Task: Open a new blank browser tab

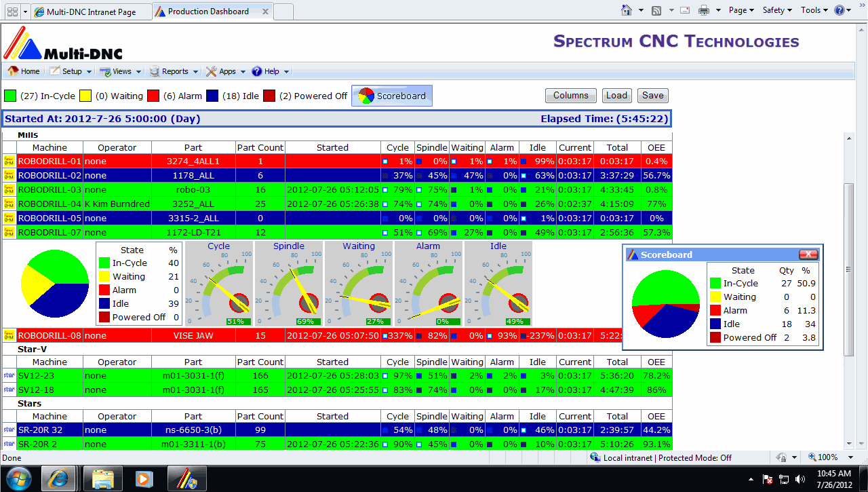Action: [x=284, y=12]
